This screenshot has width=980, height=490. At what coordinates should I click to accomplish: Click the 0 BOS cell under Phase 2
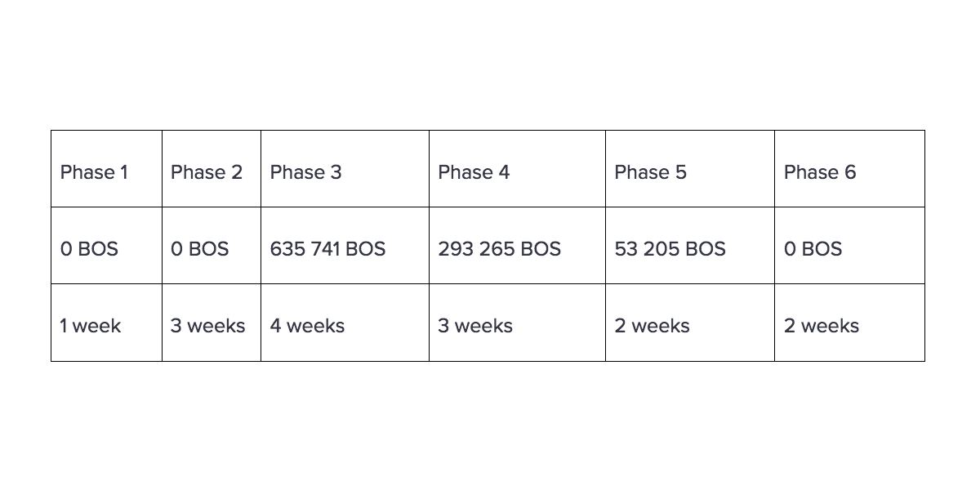[x=212, y=246]
